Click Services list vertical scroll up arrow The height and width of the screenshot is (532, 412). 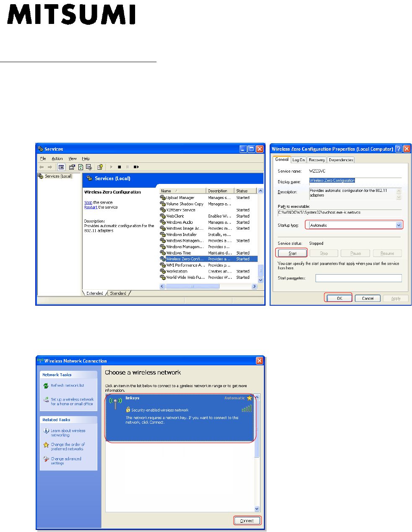tap(261, 191)
